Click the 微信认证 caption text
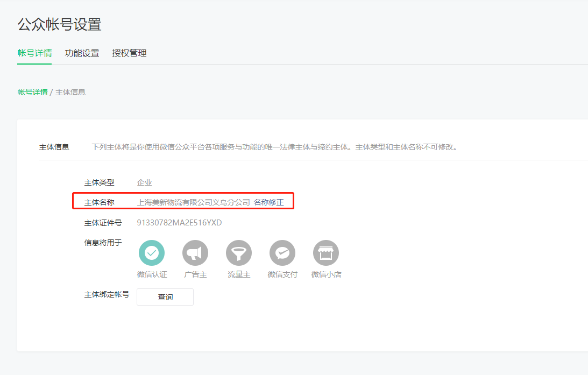Viewport: 588px width, 375px height. (x=152, y=274)
